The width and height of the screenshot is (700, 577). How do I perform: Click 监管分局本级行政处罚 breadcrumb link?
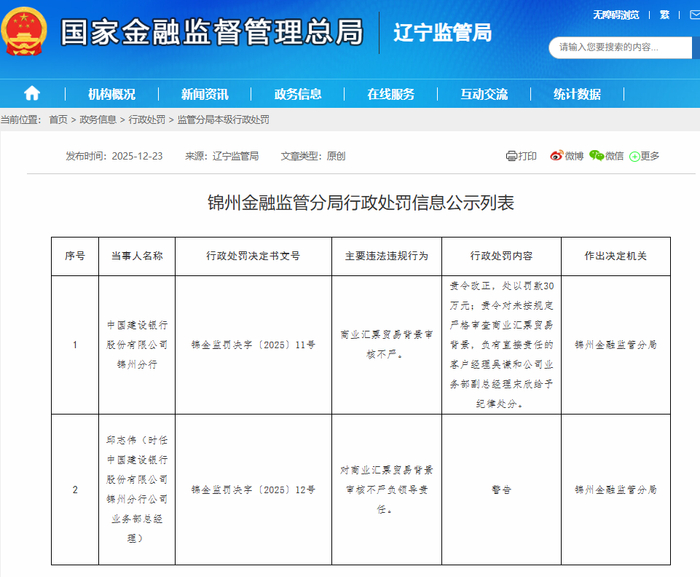pyautogui.click(x=223, y=120)
